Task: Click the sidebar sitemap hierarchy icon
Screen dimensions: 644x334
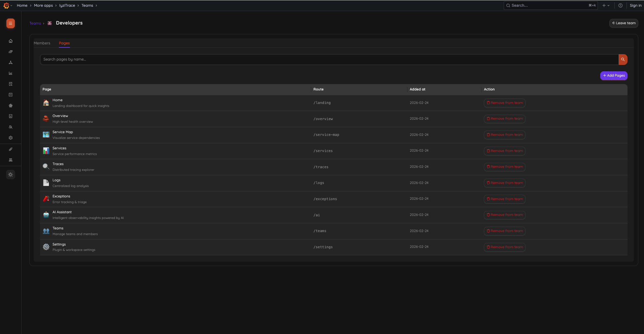Action: tap(10, 160)
